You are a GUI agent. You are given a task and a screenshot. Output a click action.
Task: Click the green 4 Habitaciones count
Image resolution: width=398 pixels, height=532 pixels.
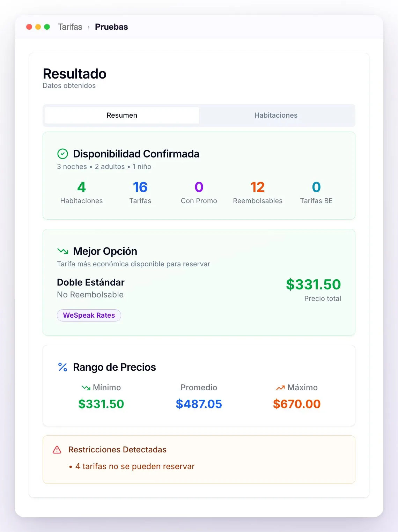(x=81, y=187)
